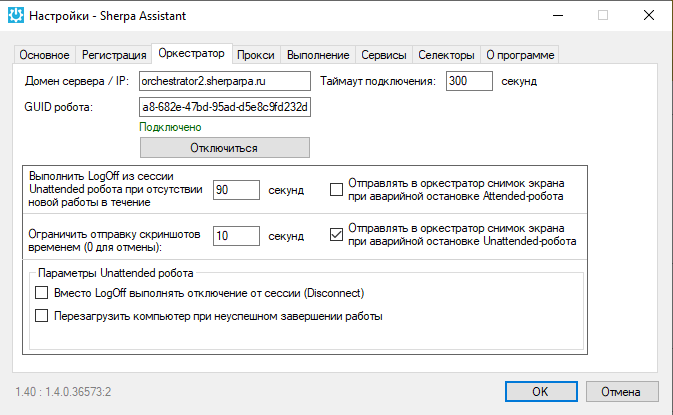Open the Селекторы tab

point(447,55)
